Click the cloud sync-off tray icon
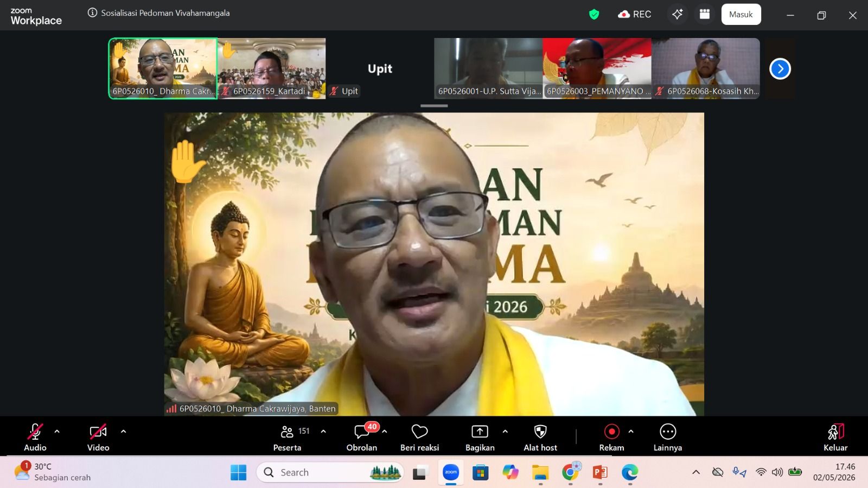 (718, 472)
